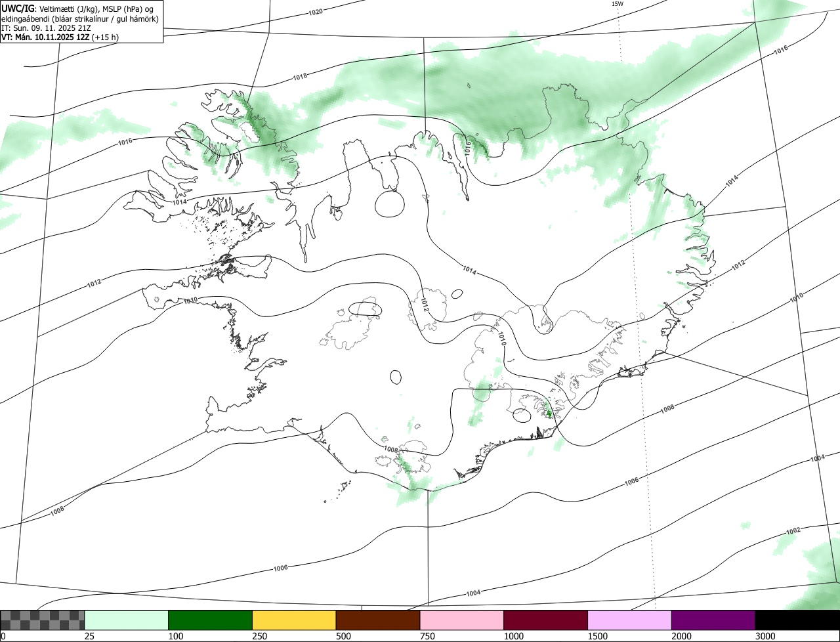Click the legend value "100"
The image size is (840, 642).
pyautogui.click(x=175, y=636)
